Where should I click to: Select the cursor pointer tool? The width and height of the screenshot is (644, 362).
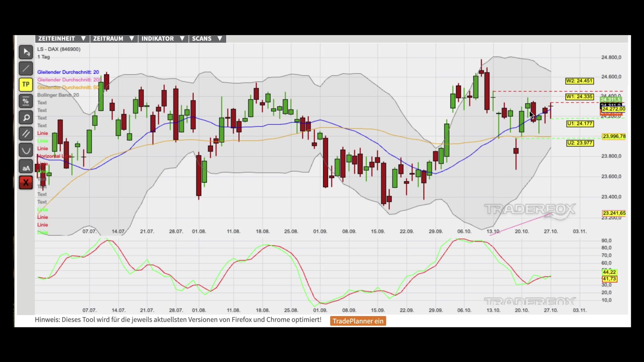[x=26, y=52]
